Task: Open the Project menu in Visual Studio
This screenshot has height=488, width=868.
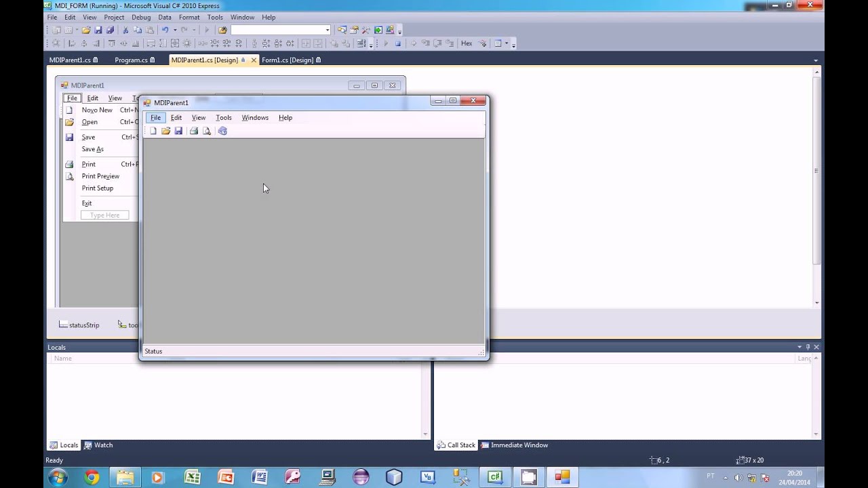Action: tap(114, 17)
